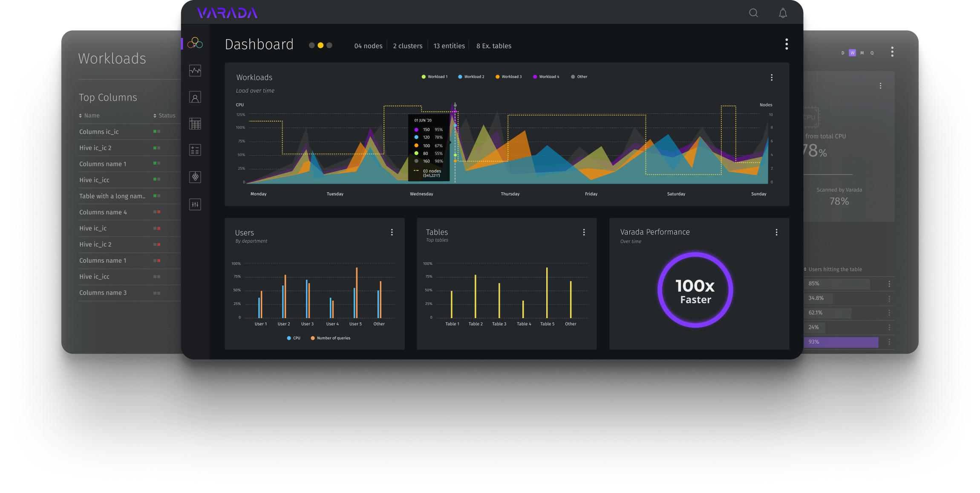Click the analytics/chart icon in sidebar
The width and height of the screenshot is (980, 493).
click(196, 70)
